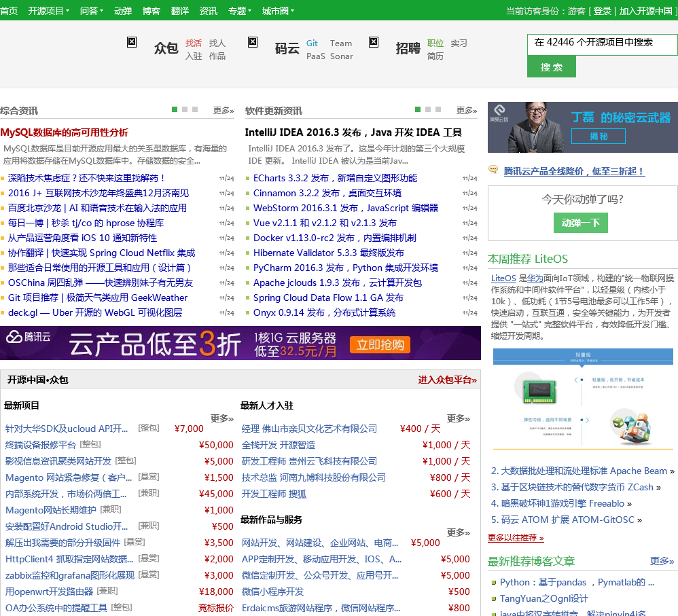Click the LiteOS diagram image
This screenshot has height=616, width=678.
click(x=583, y=399)
